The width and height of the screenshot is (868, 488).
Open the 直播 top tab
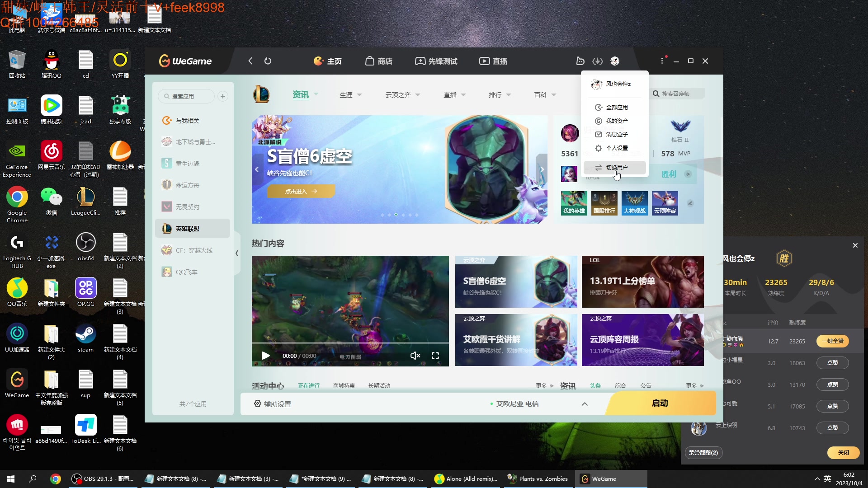point(493,61)
